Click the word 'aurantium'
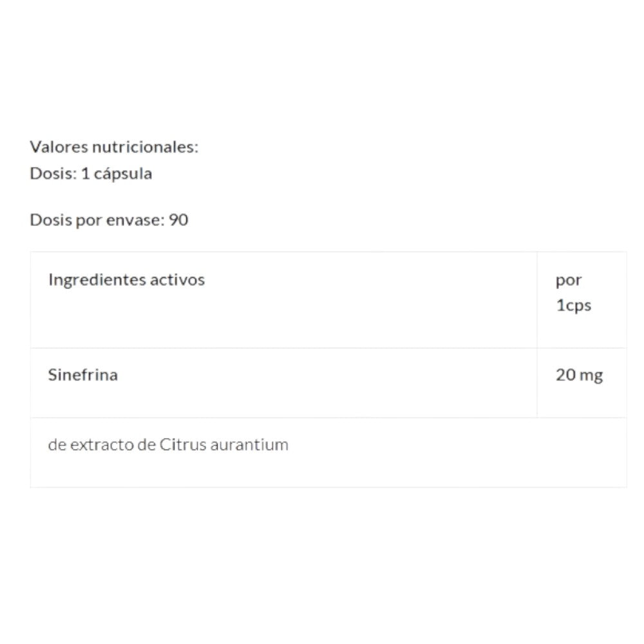 pyautogui.click(x=249, y=445)
